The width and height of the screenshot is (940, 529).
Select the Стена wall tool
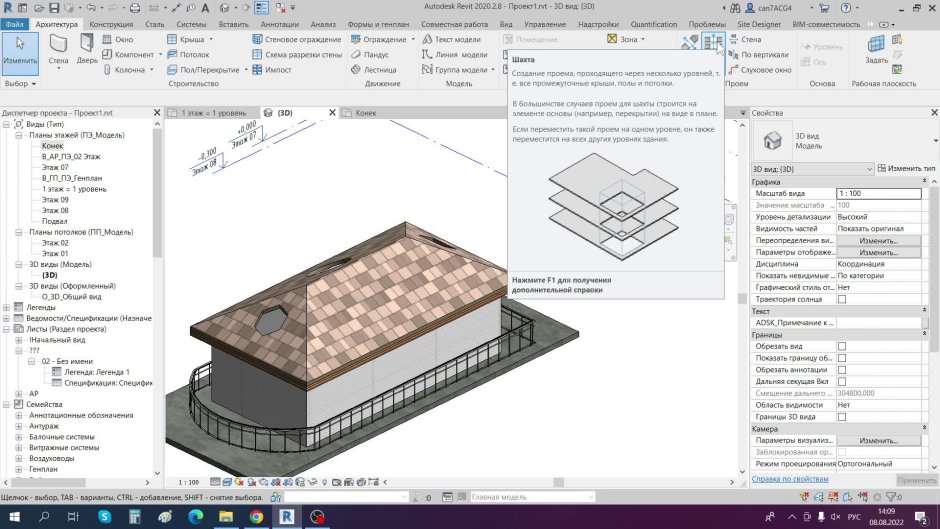tap(58, 51)
